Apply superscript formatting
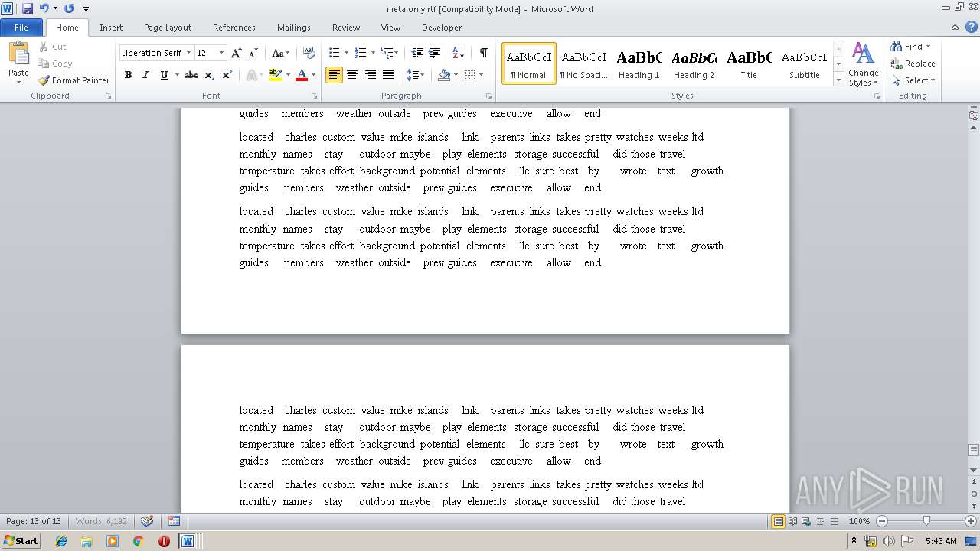Image resolution: width=980 pixels, height=551 pixels. coord(227,75)
